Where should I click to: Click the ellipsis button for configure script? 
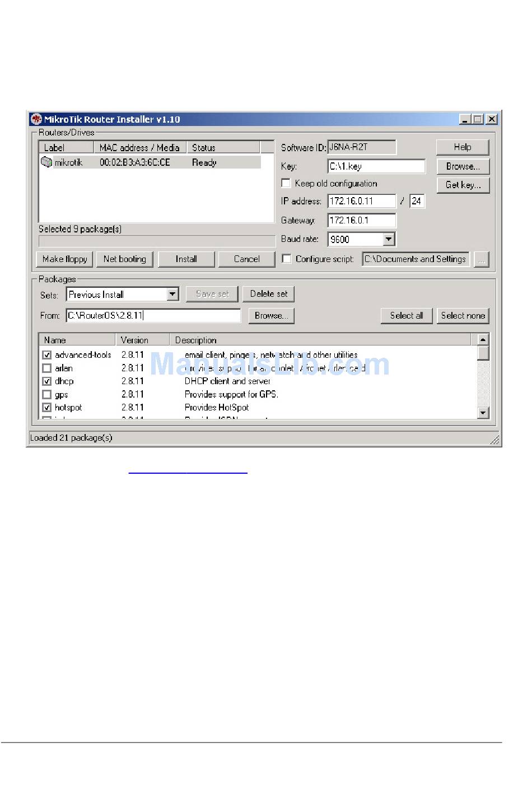[482, 259]
